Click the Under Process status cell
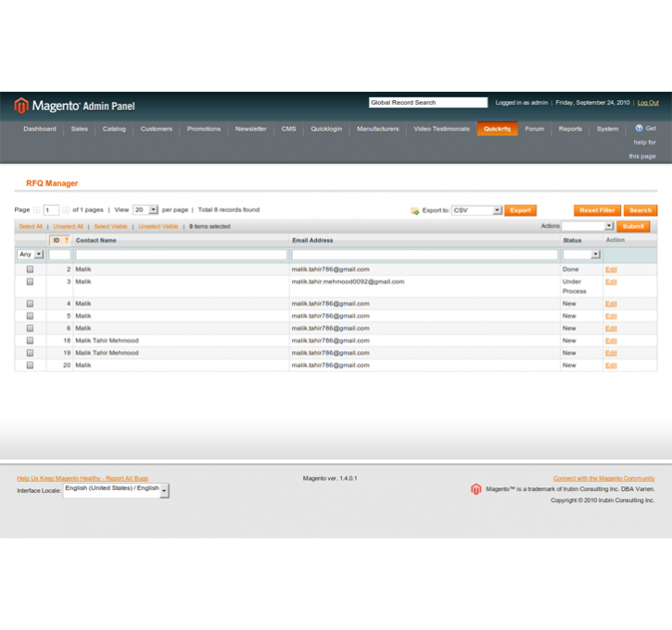 click(x=575, y=286)
